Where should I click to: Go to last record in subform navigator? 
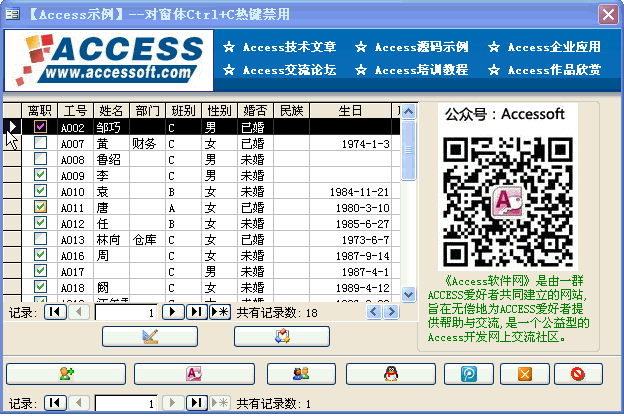click(x=197, y=312)
